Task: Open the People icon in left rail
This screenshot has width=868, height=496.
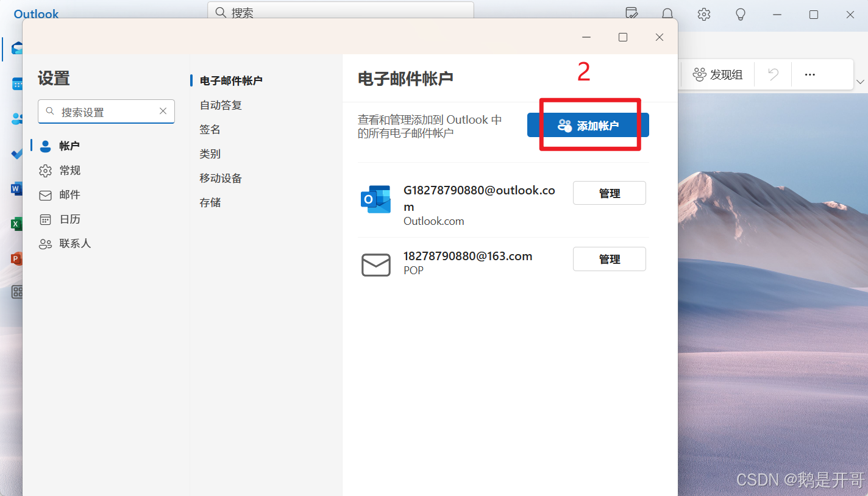Action: click(17, 119)
